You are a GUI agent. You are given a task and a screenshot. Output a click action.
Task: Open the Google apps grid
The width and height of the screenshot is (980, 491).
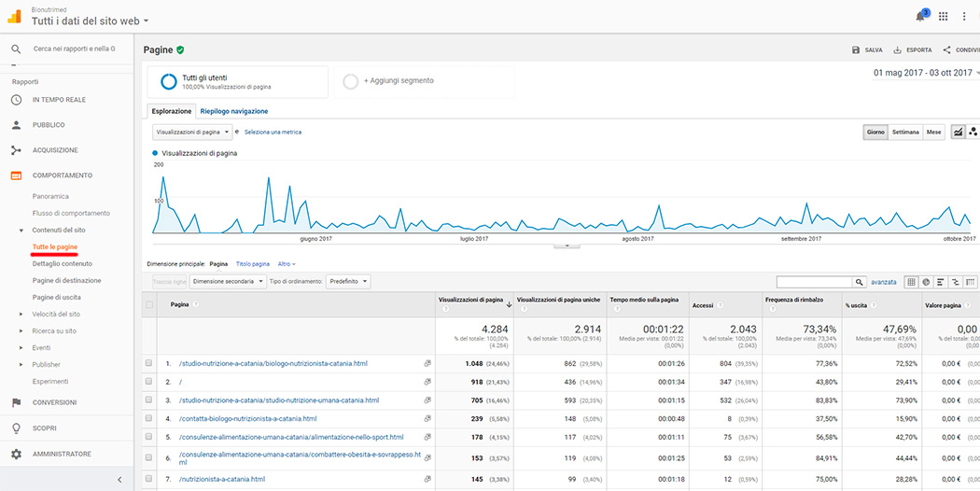pyautogui.click(x=943, y=17)
